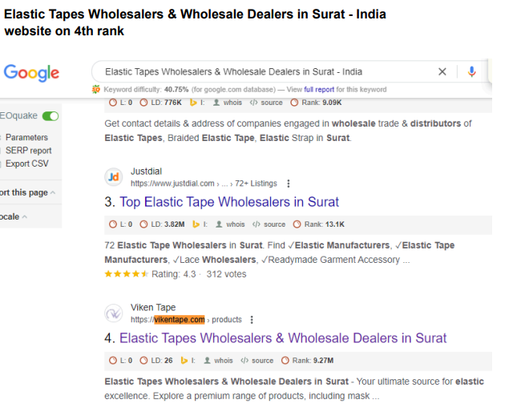Viewport: 517px width, 420px height.
Task: Click LD 776K value in top bar
Action: pos(173,103)
